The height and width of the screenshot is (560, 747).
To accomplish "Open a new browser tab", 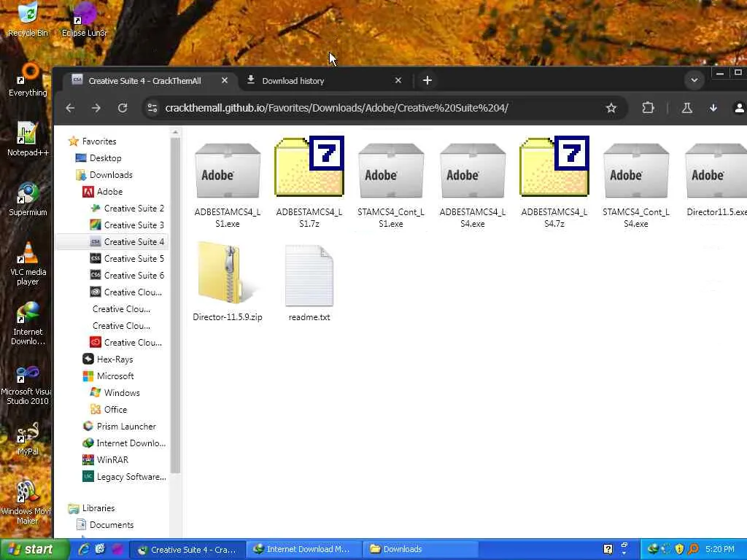I will tap(427, 80).
